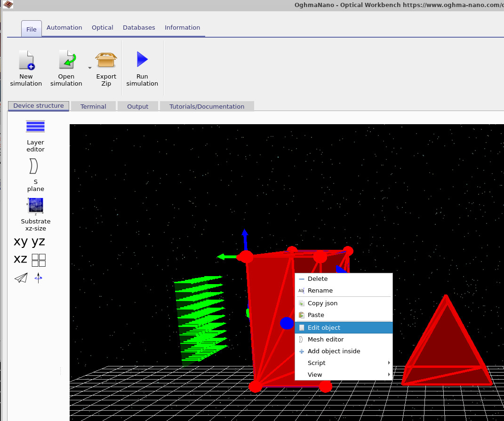Switch to the Terminal tab
Image resolution: width=504 pixels, height=421 pixels.
(x=93, y=106)
